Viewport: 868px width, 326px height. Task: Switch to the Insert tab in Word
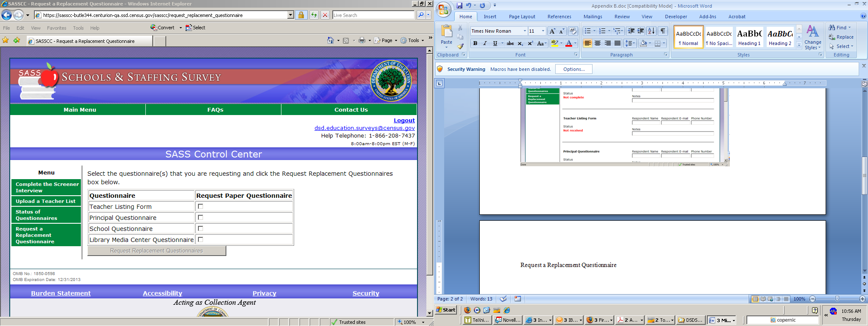(490, 17)
